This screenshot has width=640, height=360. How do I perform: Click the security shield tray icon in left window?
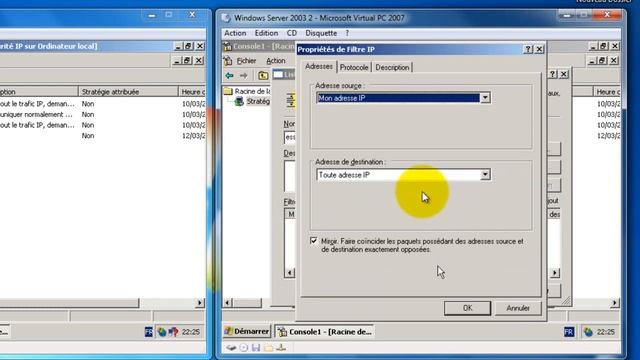click(x=173, y=332)
